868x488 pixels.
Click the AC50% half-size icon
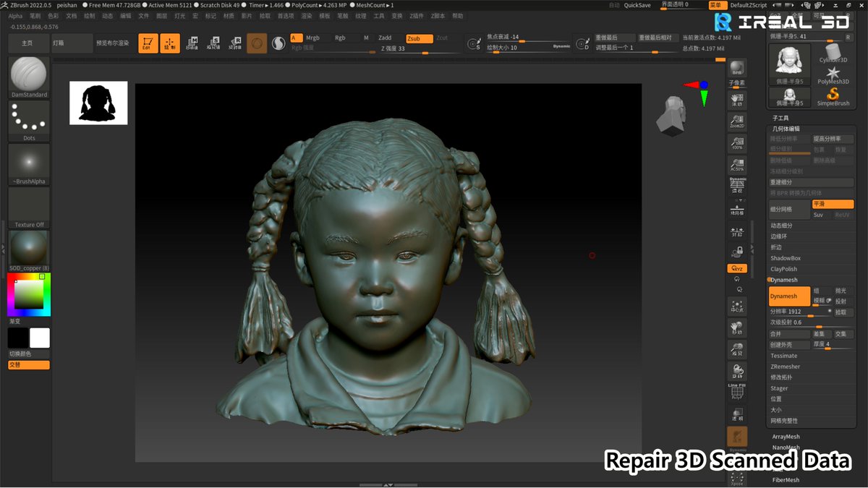(x=737, y=164)
